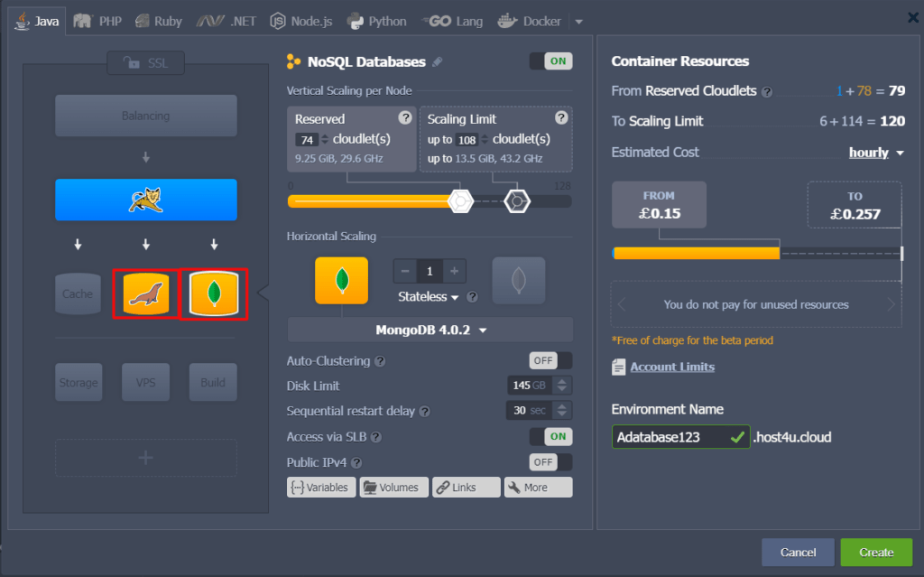Viewport: 924px width, 577px height.
Task: Show help for Sequential restart delay
Action: [424, 411]
